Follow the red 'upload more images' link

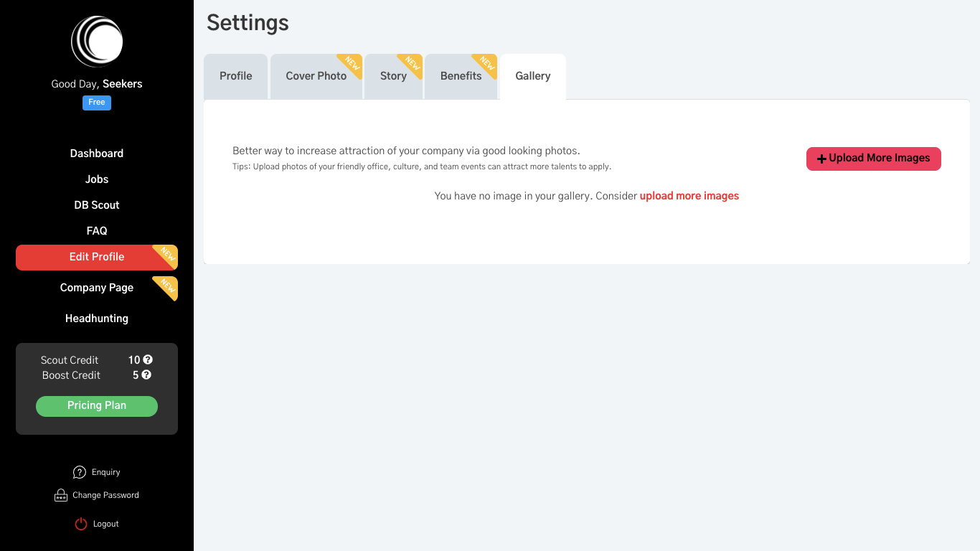point(689,196)
